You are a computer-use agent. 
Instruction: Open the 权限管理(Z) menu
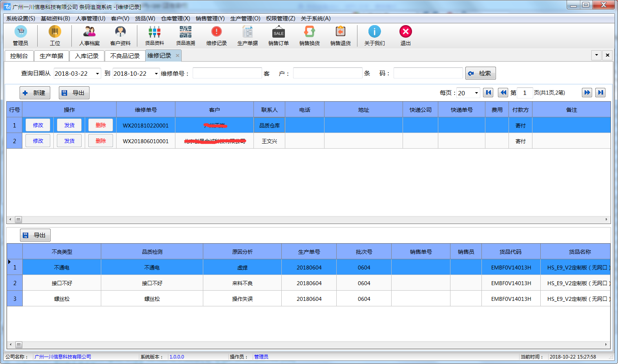point(281,18)
